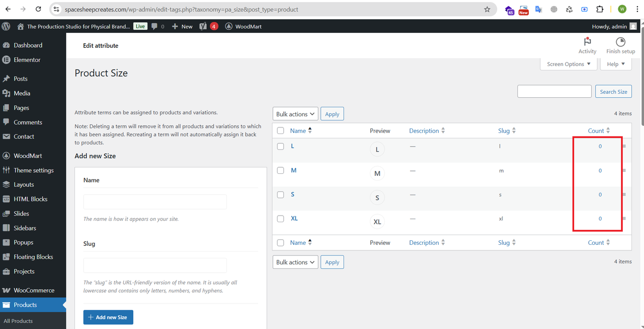644x329 pixels.
Task: Click the XL size preview swatch
Action: [x=377, y=222]
